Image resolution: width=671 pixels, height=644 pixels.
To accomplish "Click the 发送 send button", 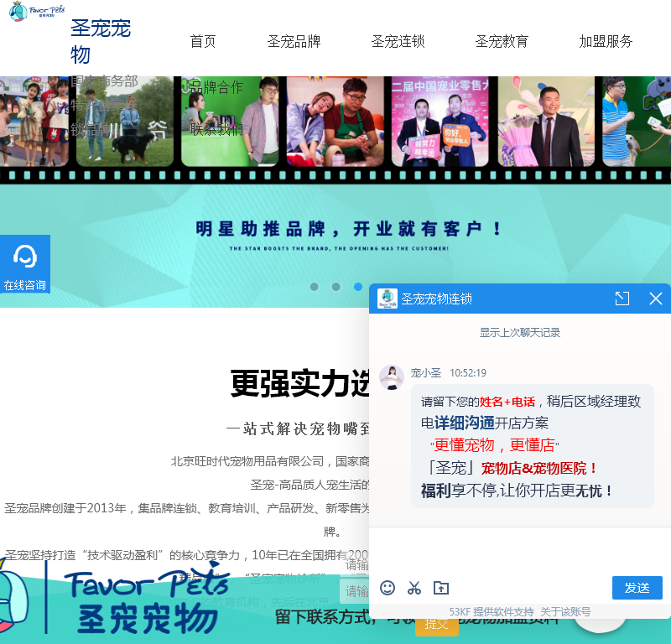I will [637, 588].
